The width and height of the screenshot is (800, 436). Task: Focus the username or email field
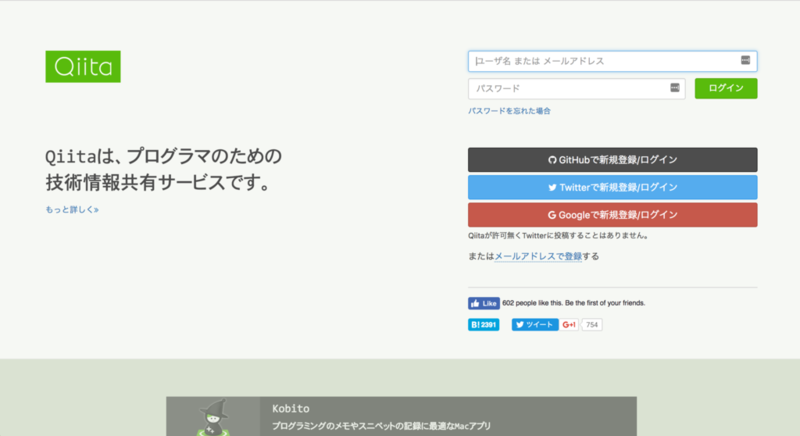[612, 61]
